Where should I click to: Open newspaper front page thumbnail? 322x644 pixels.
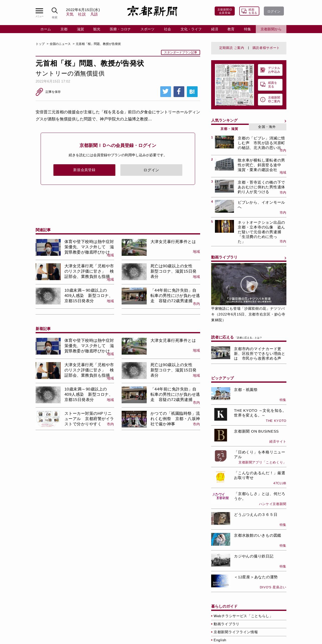pos(234,85)
